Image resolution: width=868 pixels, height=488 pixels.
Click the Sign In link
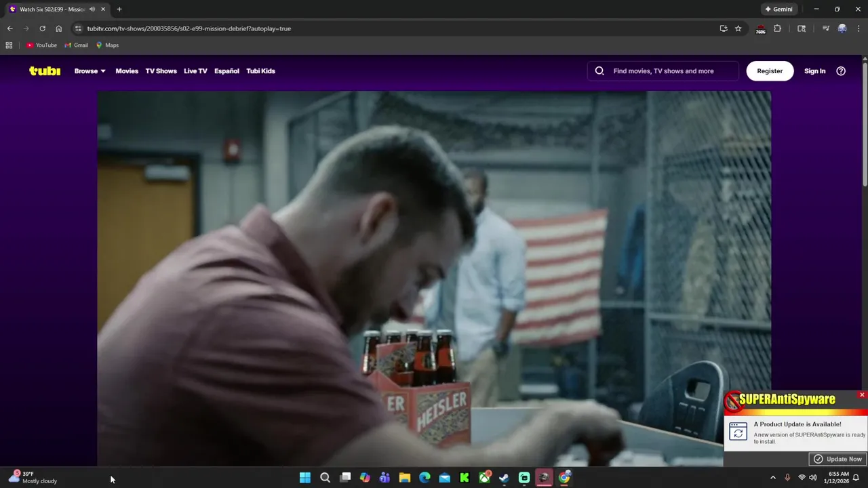pyautogui.click(x=814, y=70)
